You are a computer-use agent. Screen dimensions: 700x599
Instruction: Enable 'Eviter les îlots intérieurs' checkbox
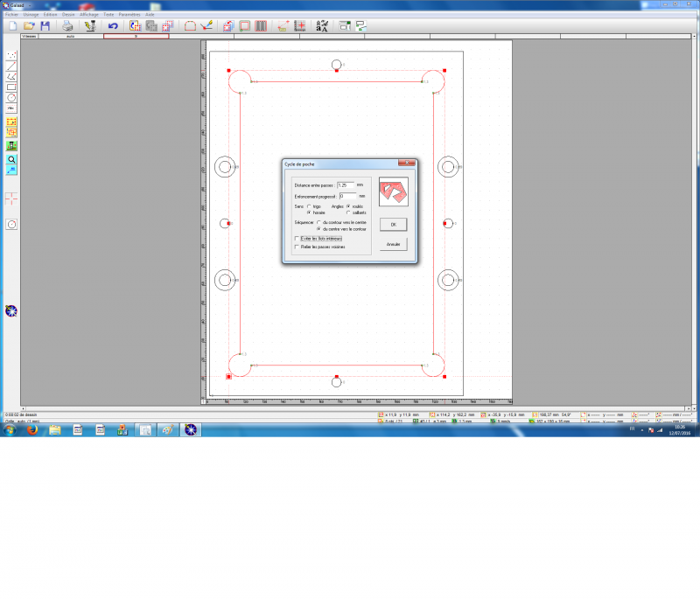pyautogui.click(x=297, y=238)
